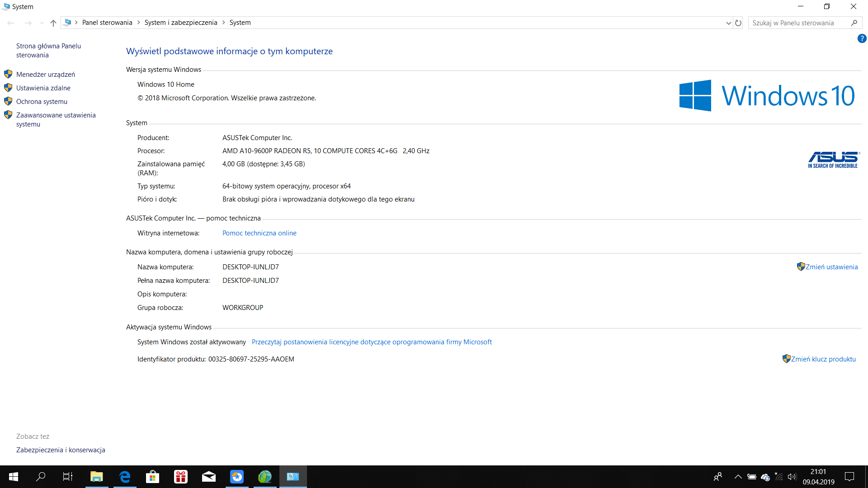Click the System control panel taskbar button
This screenshot has height=488, width=868.
(x=293, y=477)
